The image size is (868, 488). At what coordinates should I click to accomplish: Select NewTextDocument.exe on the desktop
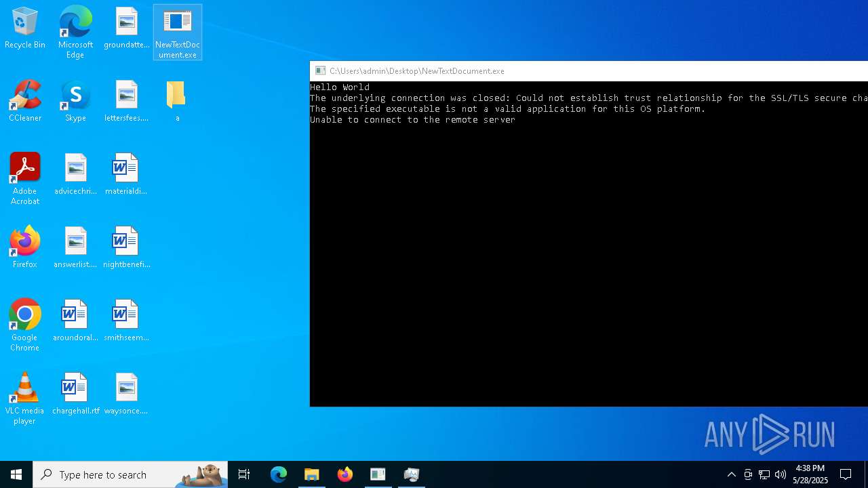[x=178, y=33]
